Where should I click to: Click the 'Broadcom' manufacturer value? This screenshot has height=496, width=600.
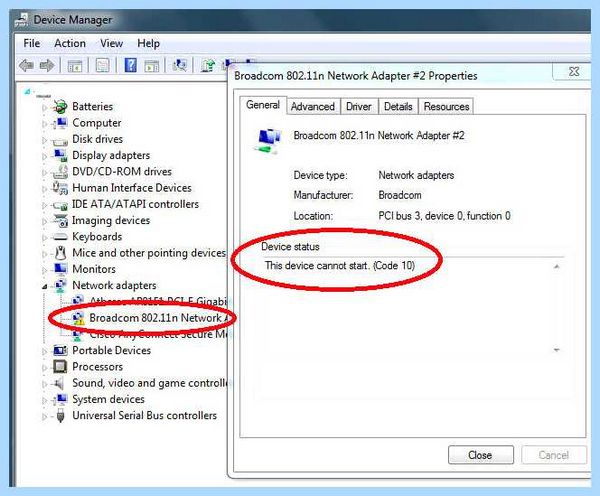[x=400, y=195]
